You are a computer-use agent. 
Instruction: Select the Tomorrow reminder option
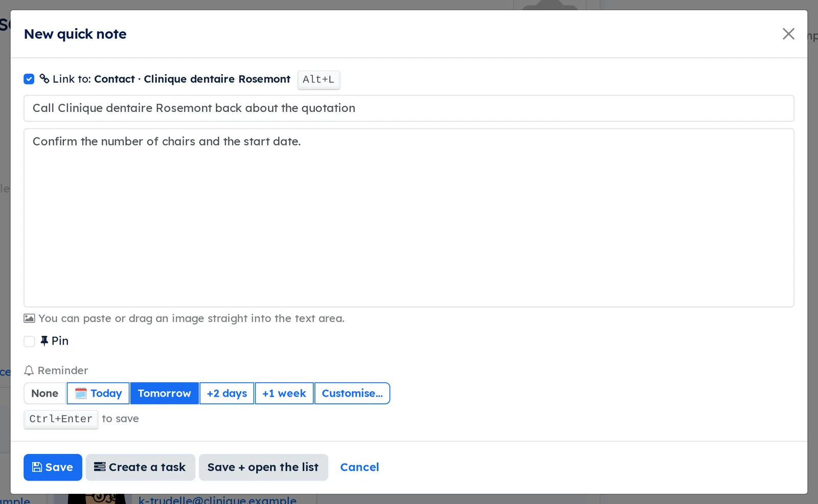click(164, 393)
